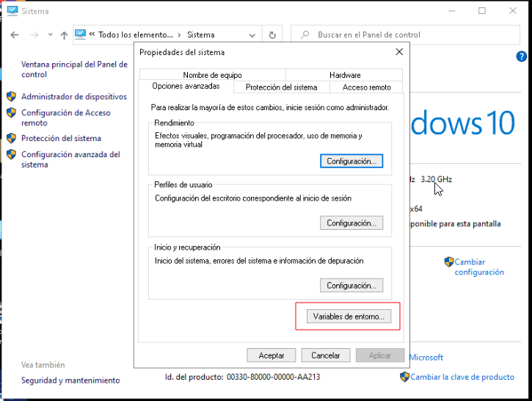Go up one level with Up arrow
Screen dimensions: 532x401
coord(64,35)
